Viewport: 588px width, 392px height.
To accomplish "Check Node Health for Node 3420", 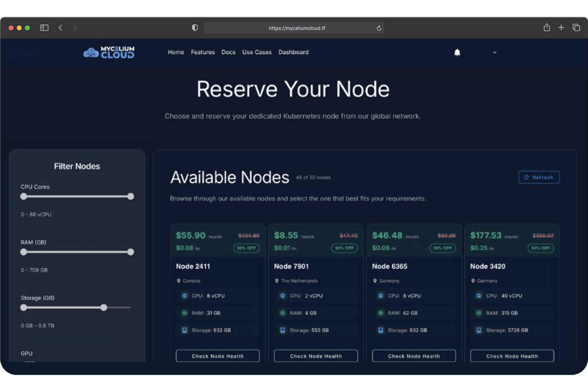I will click(512, 356).
